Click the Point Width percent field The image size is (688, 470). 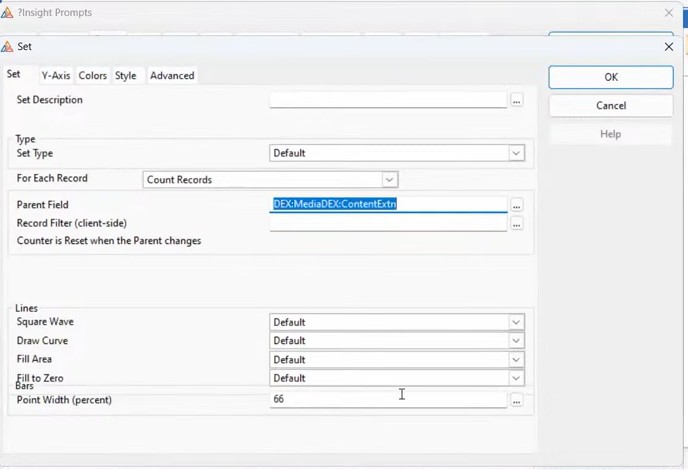click(x=388, y=400)
